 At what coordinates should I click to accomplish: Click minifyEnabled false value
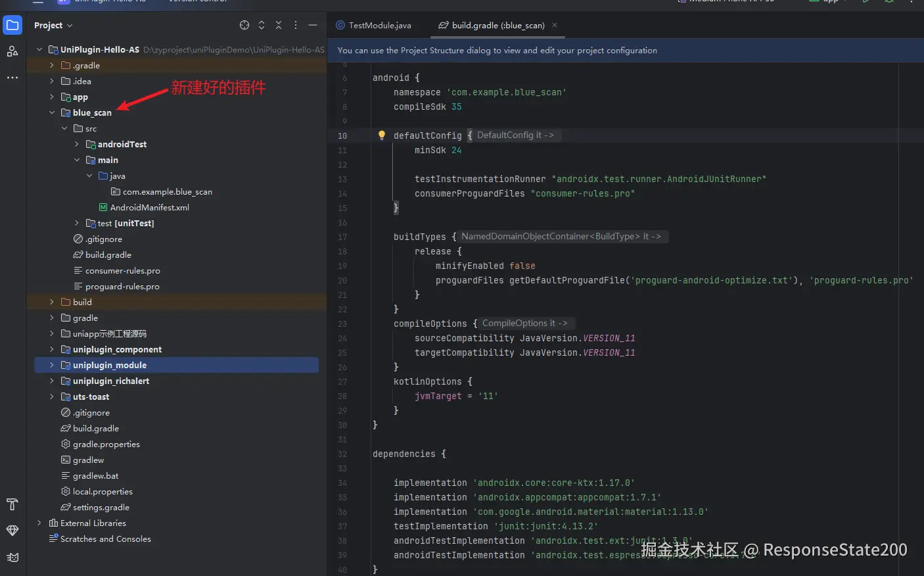[522, 266]
